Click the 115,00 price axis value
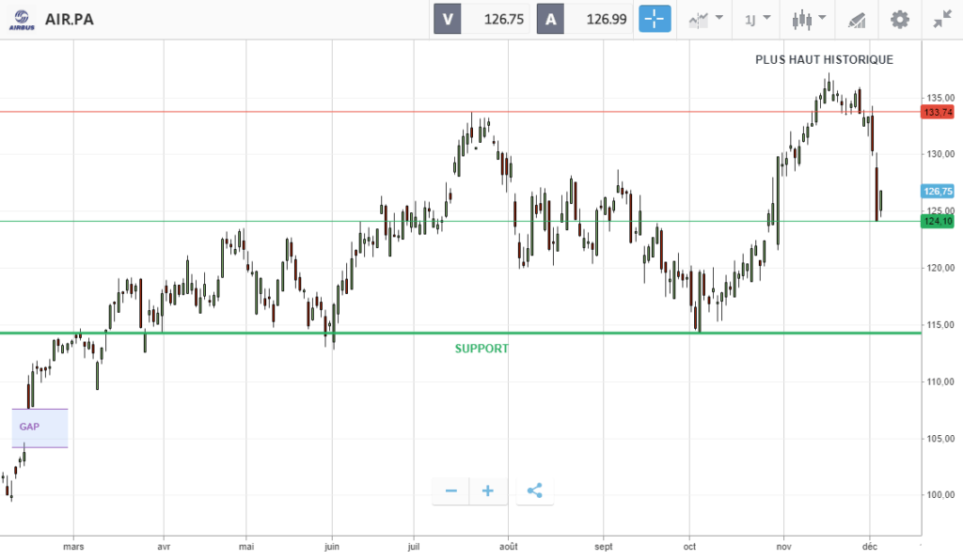Screen dimensions: 963x560 [x=940, y=324]
